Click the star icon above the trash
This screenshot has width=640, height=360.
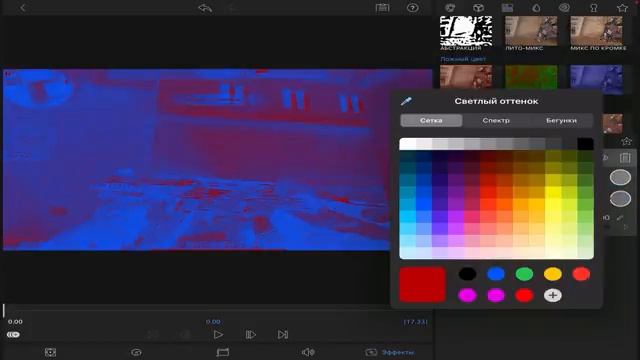coord(626,141)
